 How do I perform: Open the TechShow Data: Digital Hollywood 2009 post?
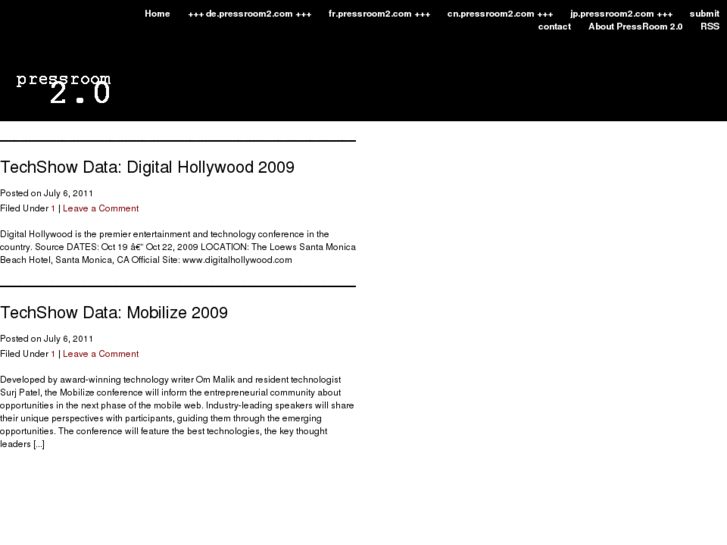click(x=147, y=167)
